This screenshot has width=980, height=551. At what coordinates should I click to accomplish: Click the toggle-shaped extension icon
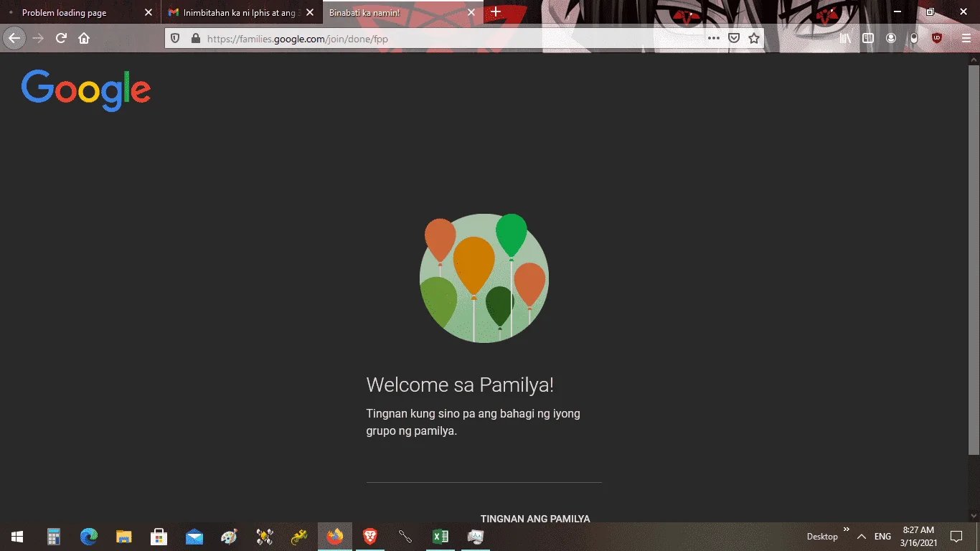(914, 38)
